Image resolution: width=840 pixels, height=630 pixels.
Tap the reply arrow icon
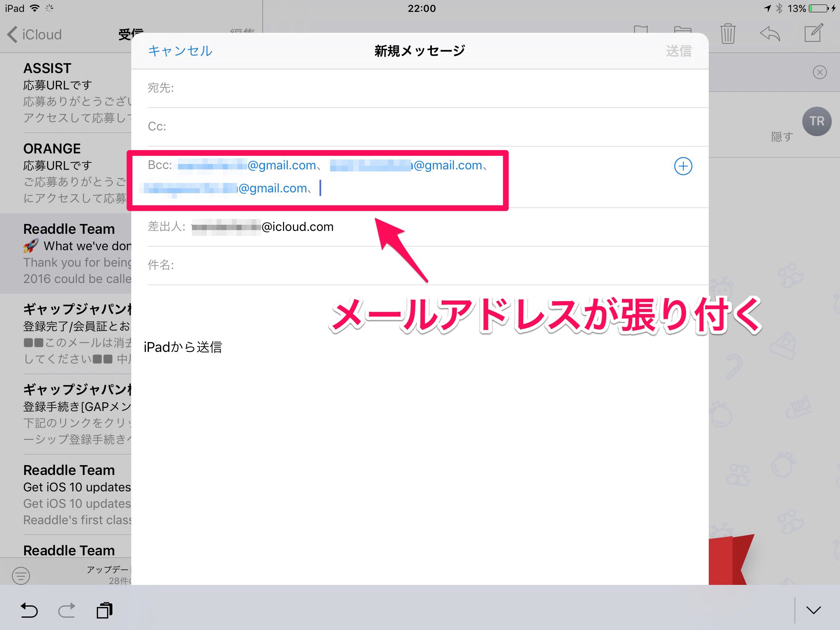click(x=770, y=34)
